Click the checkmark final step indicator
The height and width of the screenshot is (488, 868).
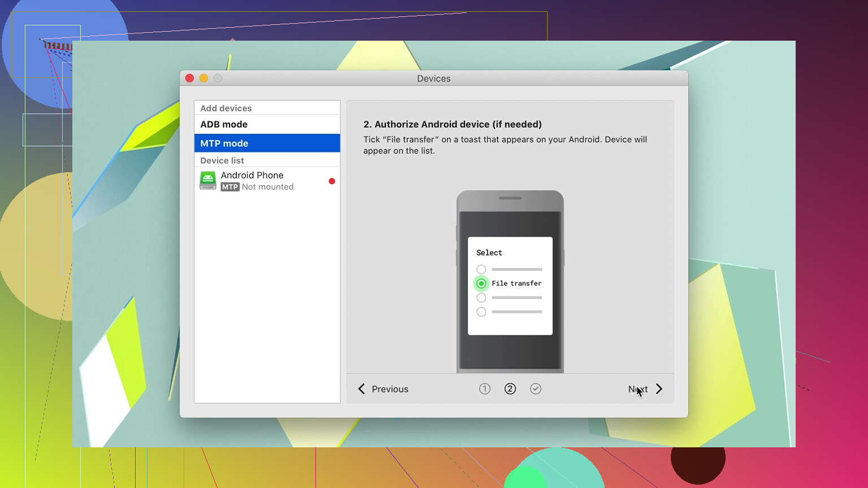pos(536,389)
